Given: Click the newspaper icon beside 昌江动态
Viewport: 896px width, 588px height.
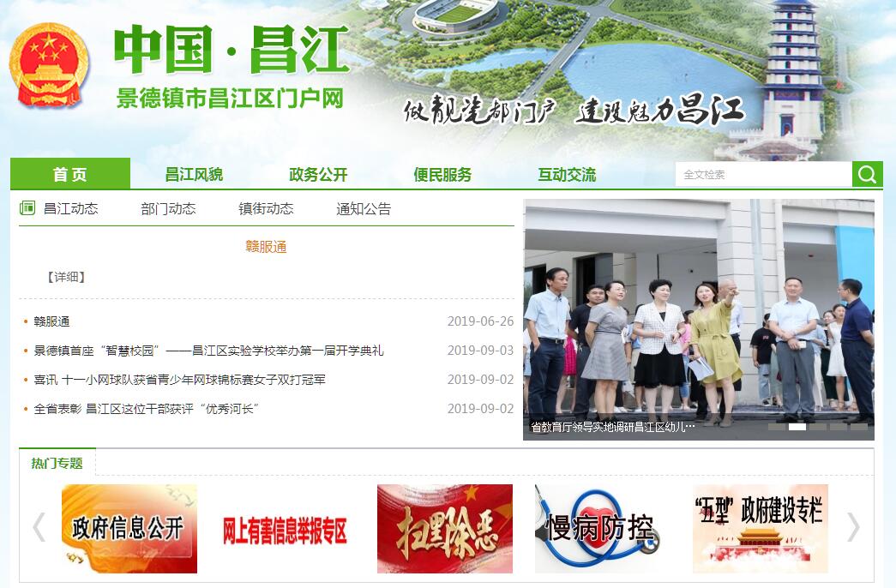Looking at the screenshot, I should coord(27,208).
